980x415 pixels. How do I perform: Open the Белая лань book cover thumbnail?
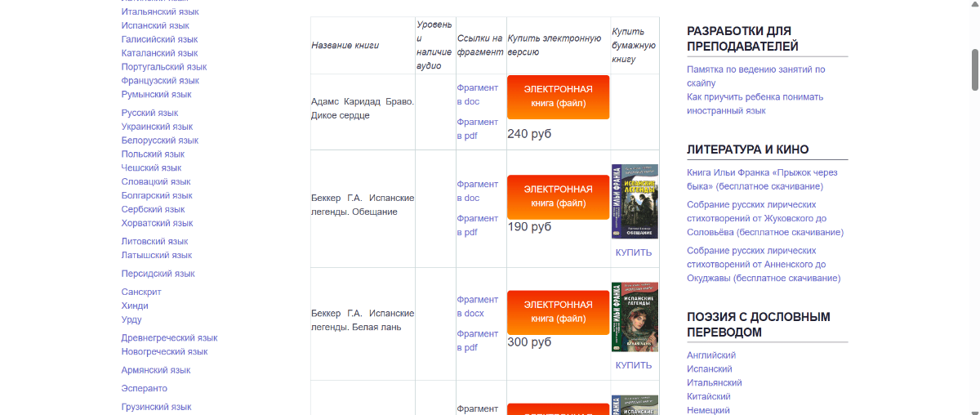pos(635,317)
